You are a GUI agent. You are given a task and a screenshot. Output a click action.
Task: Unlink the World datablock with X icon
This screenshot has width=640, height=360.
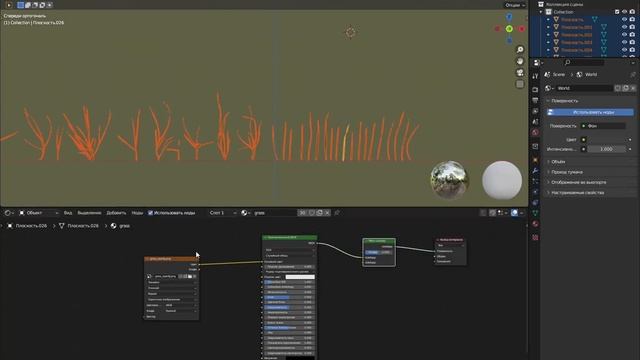tap(633, 88)
